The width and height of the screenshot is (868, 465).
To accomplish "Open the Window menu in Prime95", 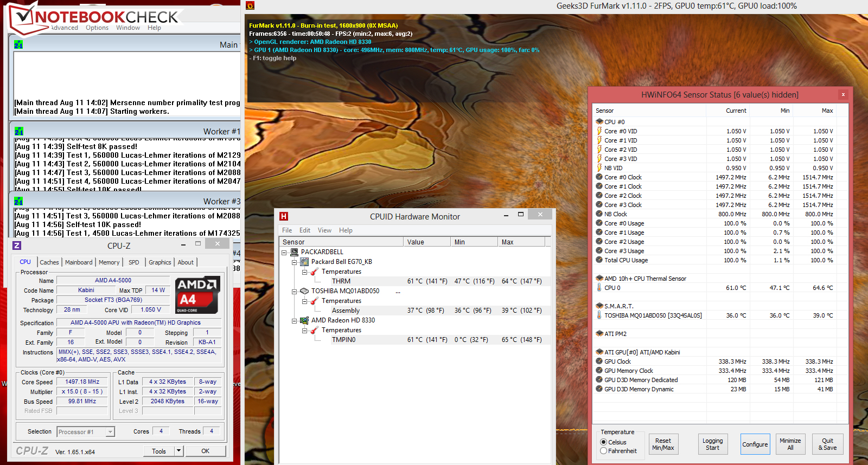I will [128, 28].
